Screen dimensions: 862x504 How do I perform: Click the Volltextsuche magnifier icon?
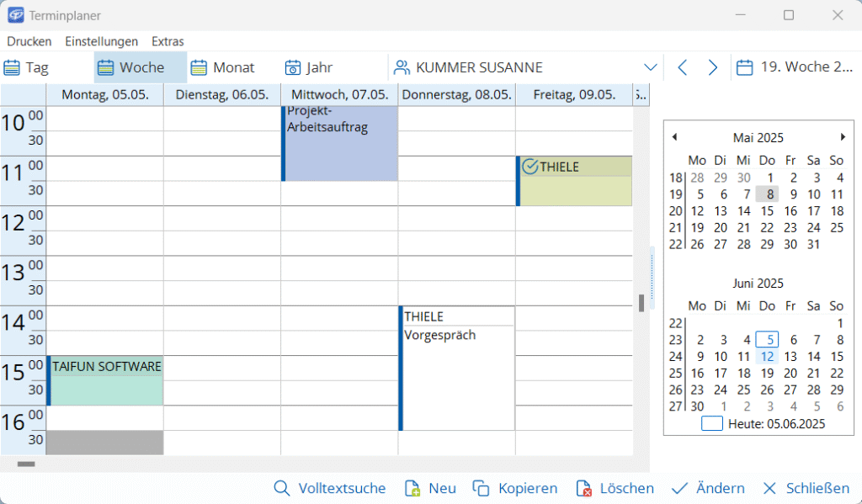pos(282,489)
